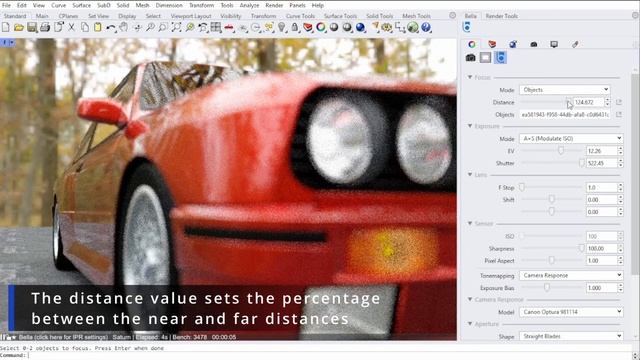Viewport: 640px width, 360px height.
Task: Launch Grasshopper with the green icon
Action: click(x=413, y=27)
